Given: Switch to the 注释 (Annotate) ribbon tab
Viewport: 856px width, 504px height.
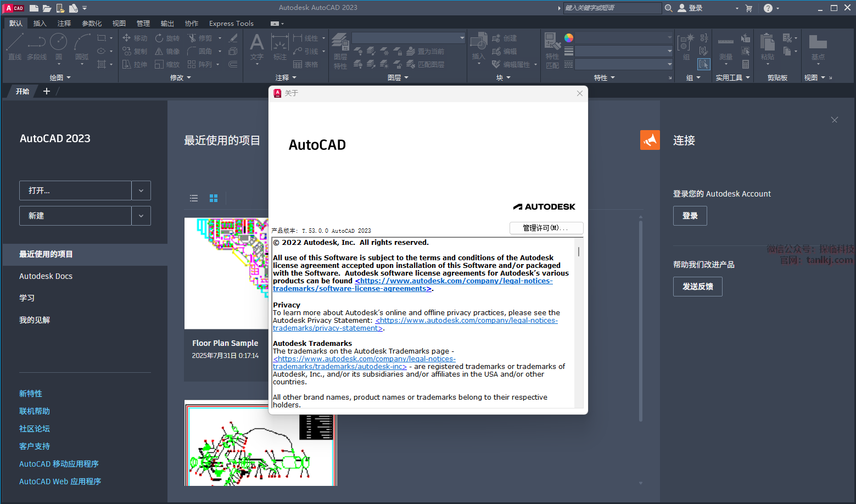Looking at the screenshot, I should click(64, 23).
